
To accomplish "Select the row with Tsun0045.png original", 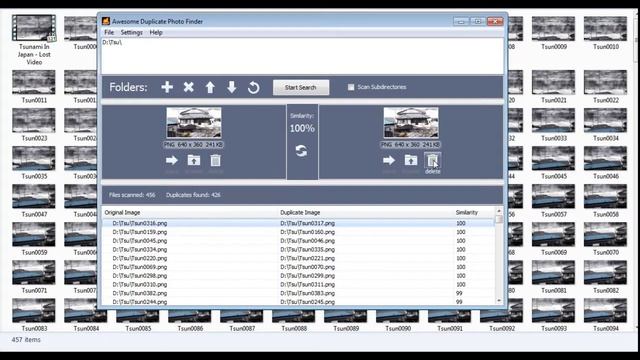I will 298,241.
